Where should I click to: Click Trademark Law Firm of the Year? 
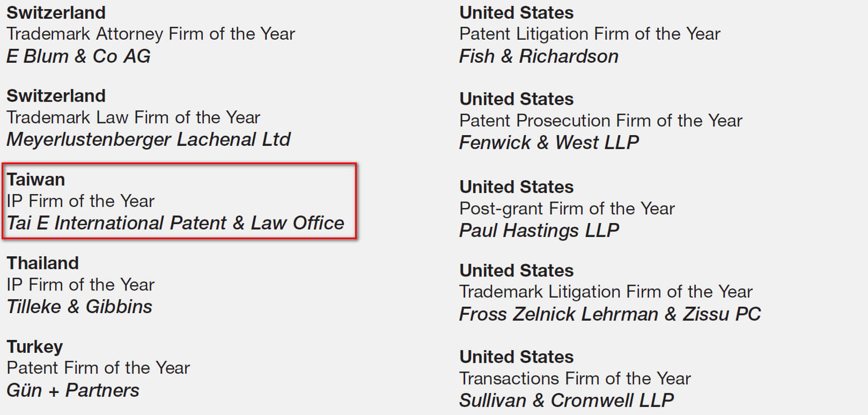click(134, 117)
